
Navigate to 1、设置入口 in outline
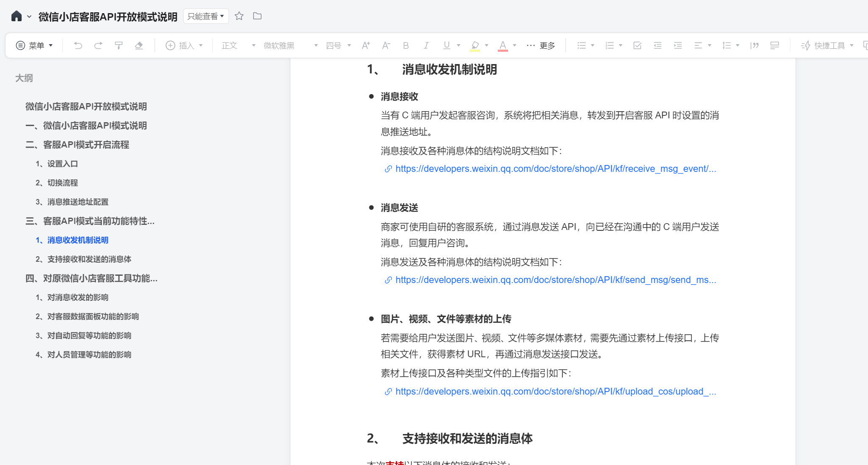(57, 164)
